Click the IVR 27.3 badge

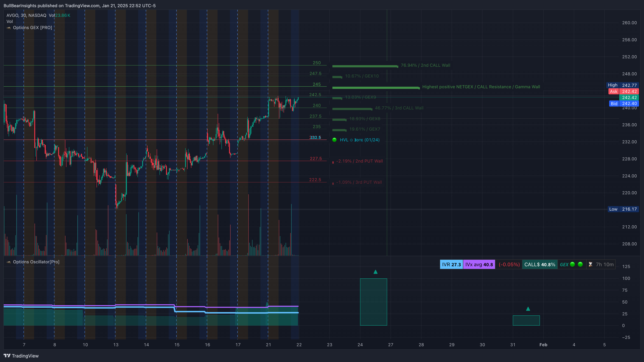pyautogui.click(x=451, y=265)
